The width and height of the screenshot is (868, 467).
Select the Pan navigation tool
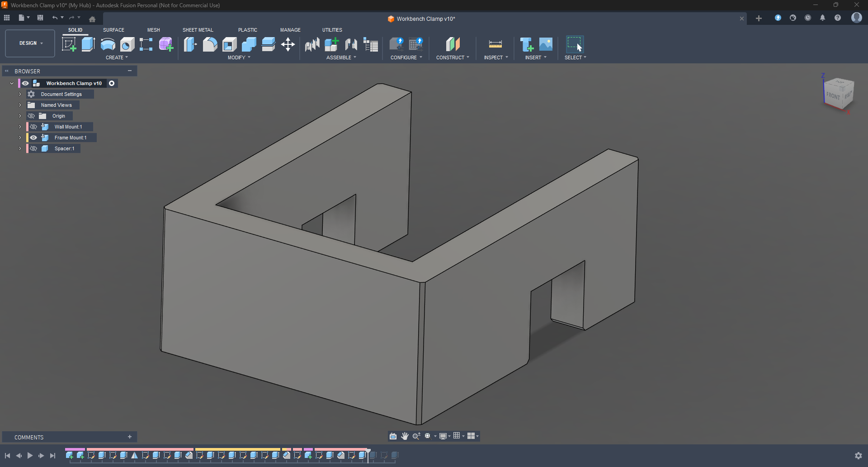[x=405, y=436]
